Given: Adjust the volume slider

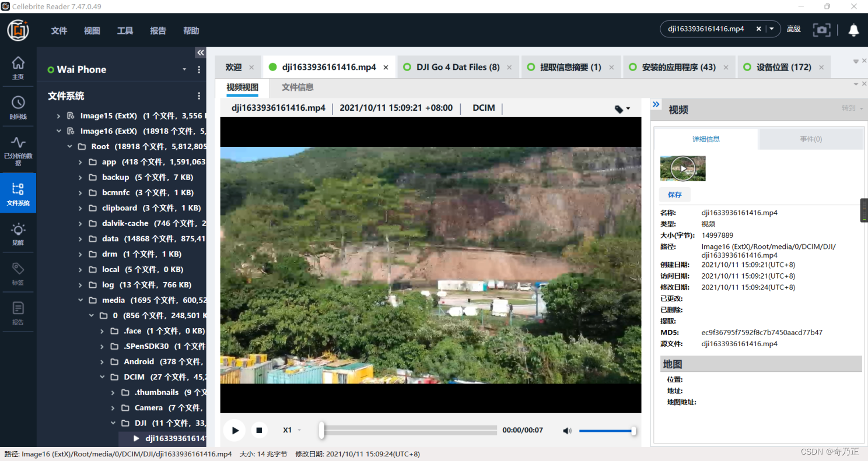Looking at the screenshot, I should click(x=607, y=431).
